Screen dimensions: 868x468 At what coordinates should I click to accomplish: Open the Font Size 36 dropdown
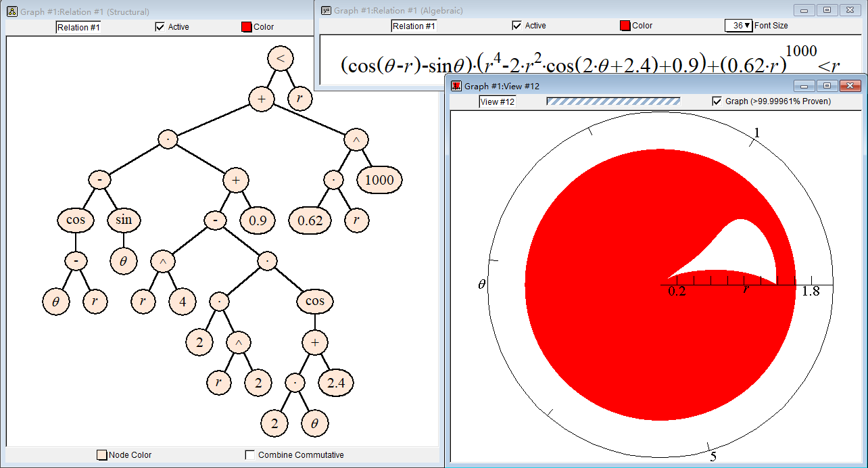[738, 26]
